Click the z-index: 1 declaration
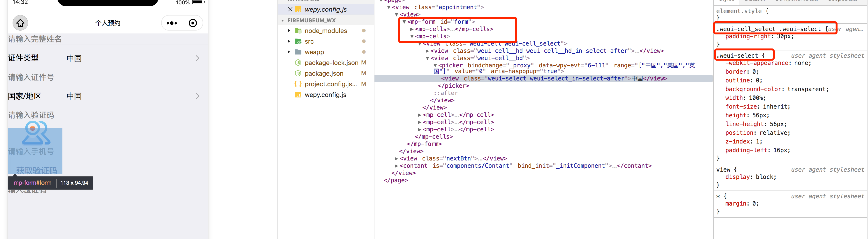This screenshot has height=239, width=868. 744,142
